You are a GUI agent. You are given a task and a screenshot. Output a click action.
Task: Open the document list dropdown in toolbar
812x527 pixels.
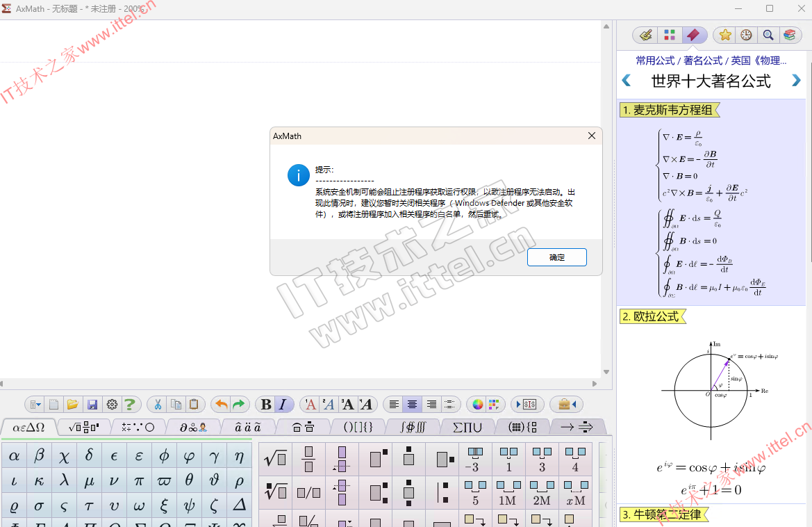[x=35, y=404]
